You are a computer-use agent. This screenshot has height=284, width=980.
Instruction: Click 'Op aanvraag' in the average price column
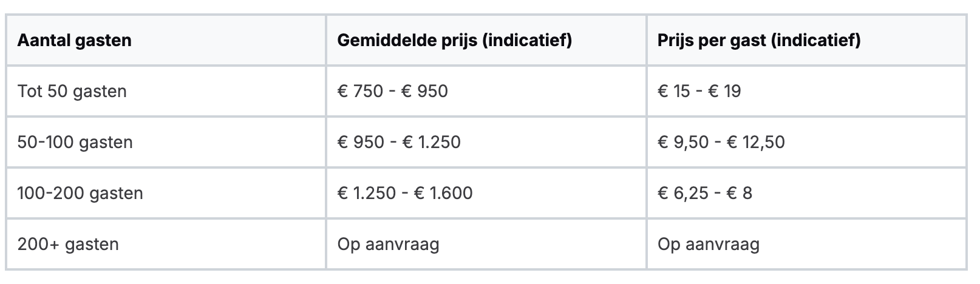click(x=388, y=245)
